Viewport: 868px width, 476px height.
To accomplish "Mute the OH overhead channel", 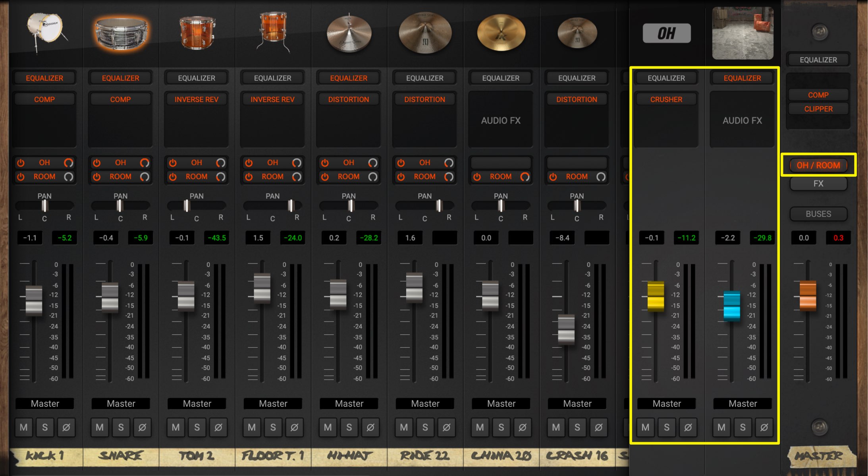I will (646, 427).
